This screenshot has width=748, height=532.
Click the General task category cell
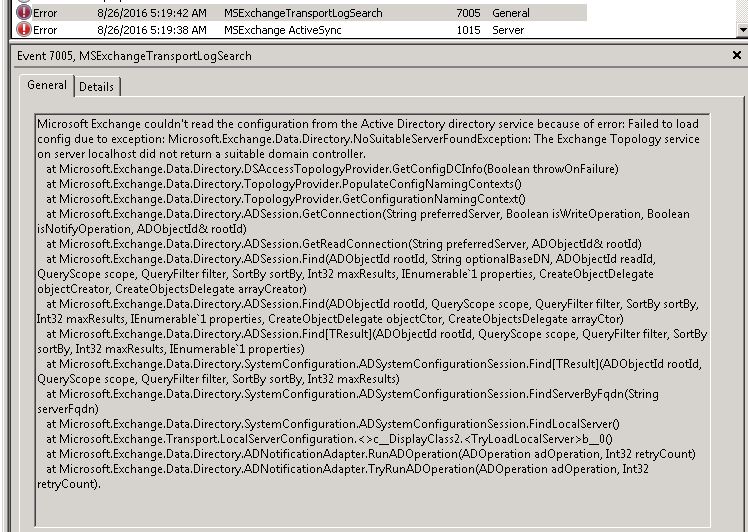click(x=510, y=13)
